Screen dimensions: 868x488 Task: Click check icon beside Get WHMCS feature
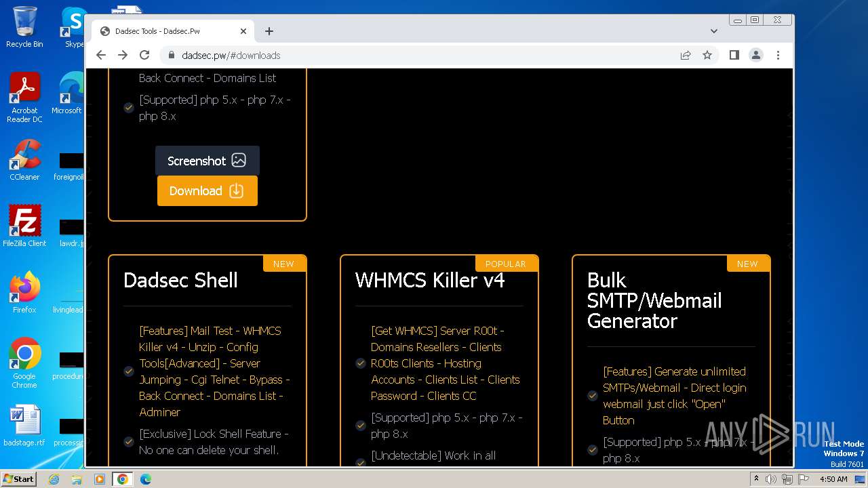click(361, 363)
